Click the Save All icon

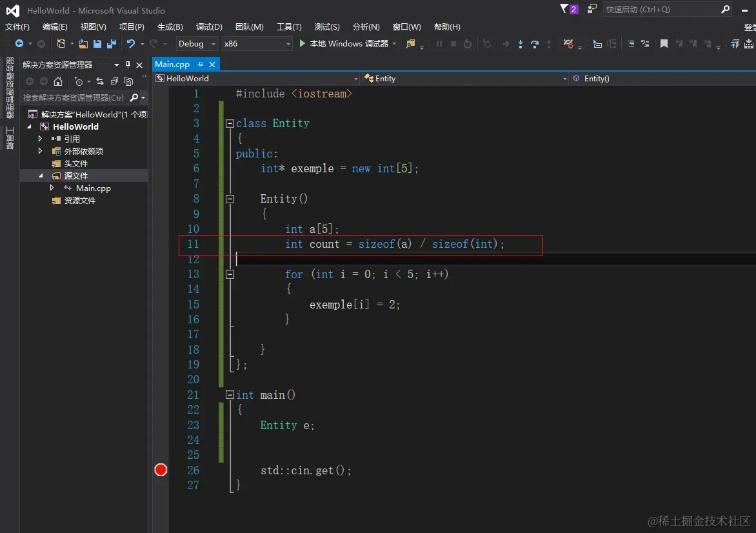[x=112, y=44]
